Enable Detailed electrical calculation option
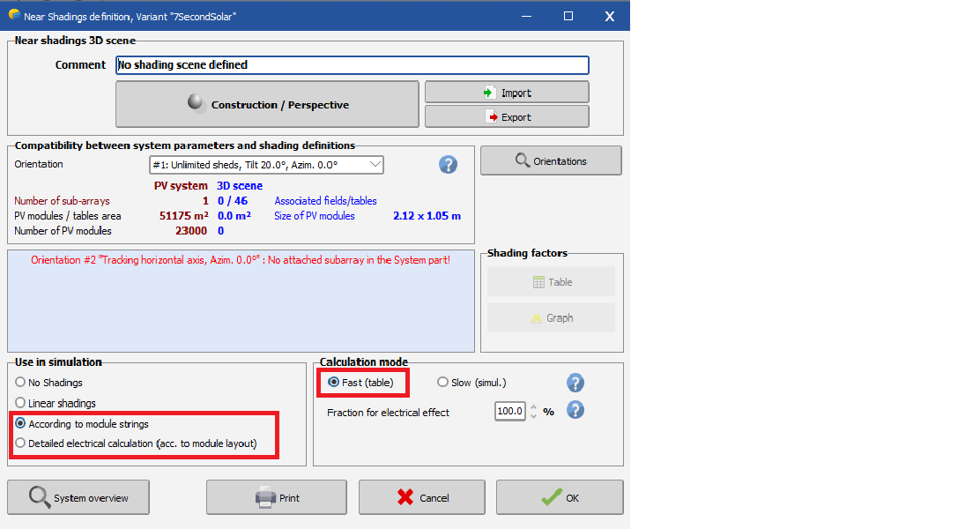The image size is (980, 529). 20,443
